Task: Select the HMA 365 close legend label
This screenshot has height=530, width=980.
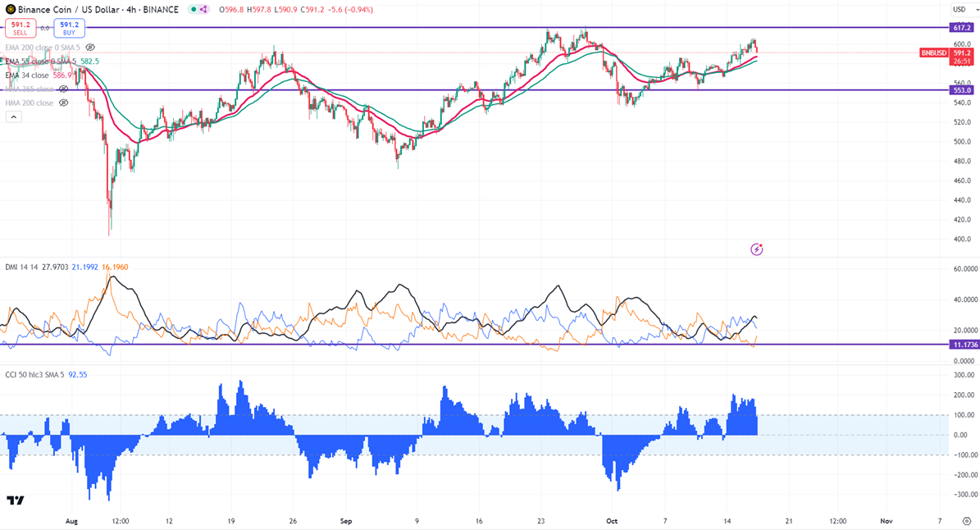Action: [x=30, y=89]
